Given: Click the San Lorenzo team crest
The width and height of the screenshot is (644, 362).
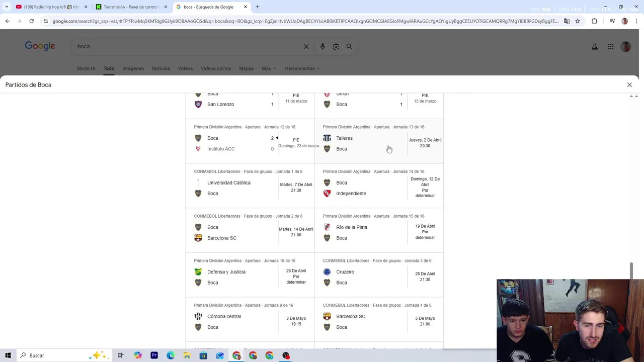Looking at the screenshot, I should [x=198, y=105].
